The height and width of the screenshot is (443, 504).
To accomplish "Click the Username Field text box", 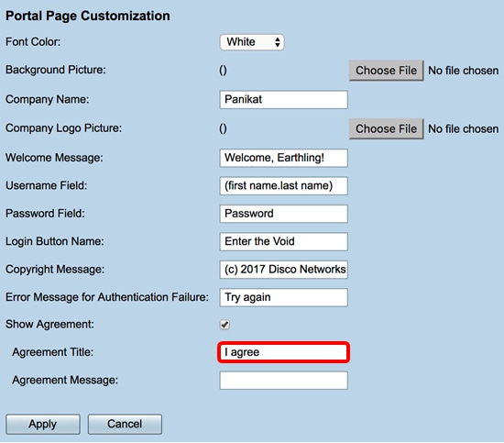I will pos(283,185).
